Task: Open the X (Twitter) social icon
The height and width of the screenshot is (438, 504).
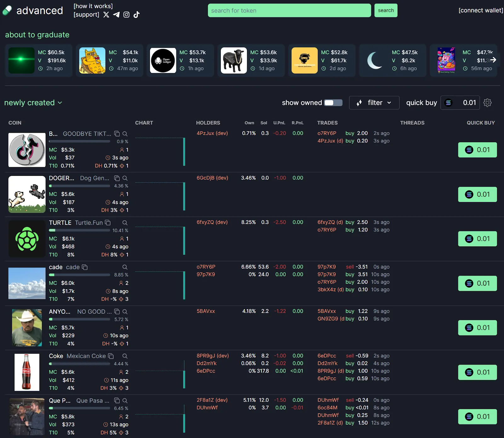Action: pyautogui.click(x=106, y=15)
